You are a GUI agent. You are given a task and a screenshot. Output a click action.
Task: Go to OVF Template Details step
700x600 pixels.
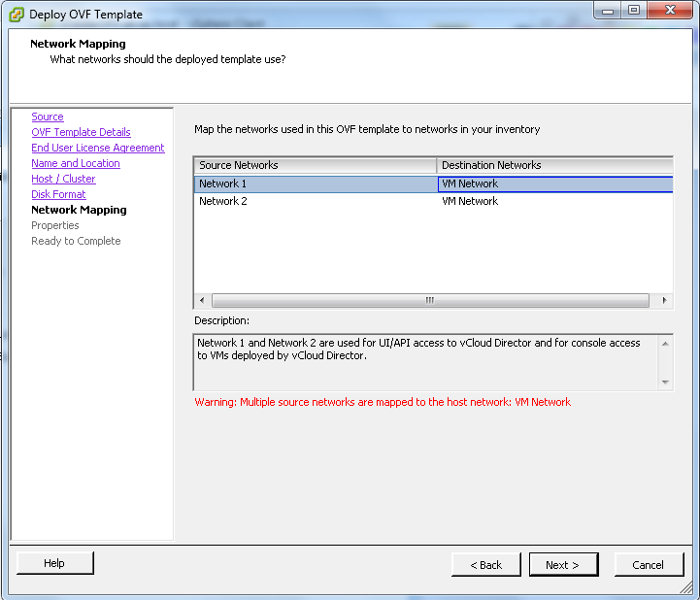[x=81, y=132]
